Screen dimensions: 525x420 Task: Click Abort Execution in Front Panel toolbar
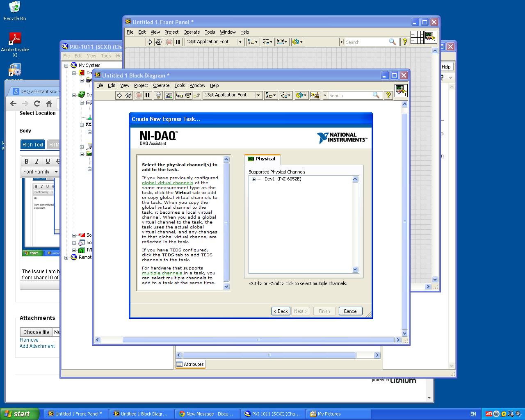coord(169,42)
